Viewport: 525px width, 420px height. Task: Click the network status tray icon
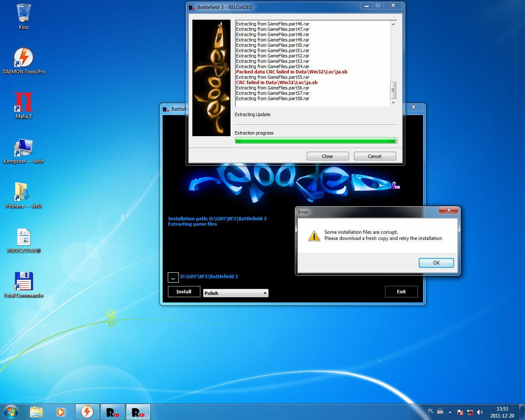click(x=470, y=412)
